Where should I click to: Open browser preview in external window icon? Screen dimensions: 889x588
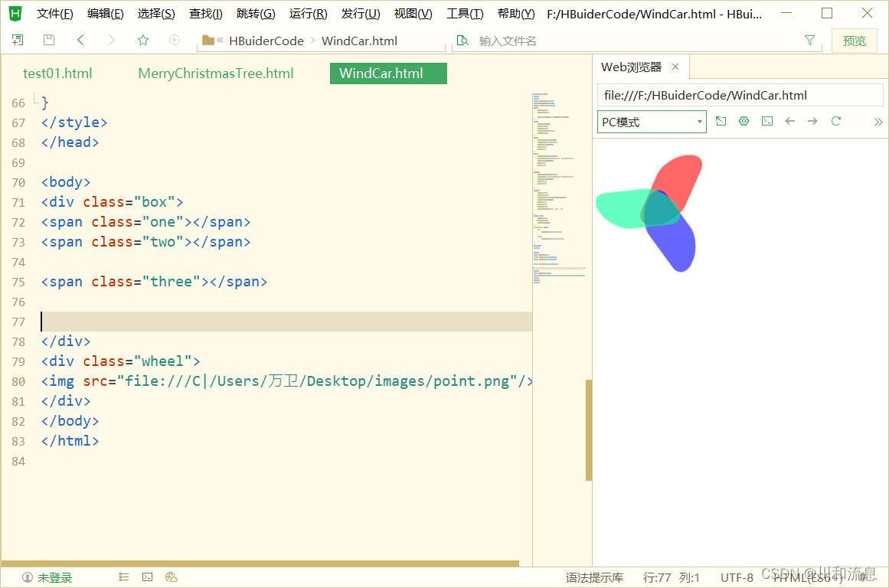pos(721,121)
